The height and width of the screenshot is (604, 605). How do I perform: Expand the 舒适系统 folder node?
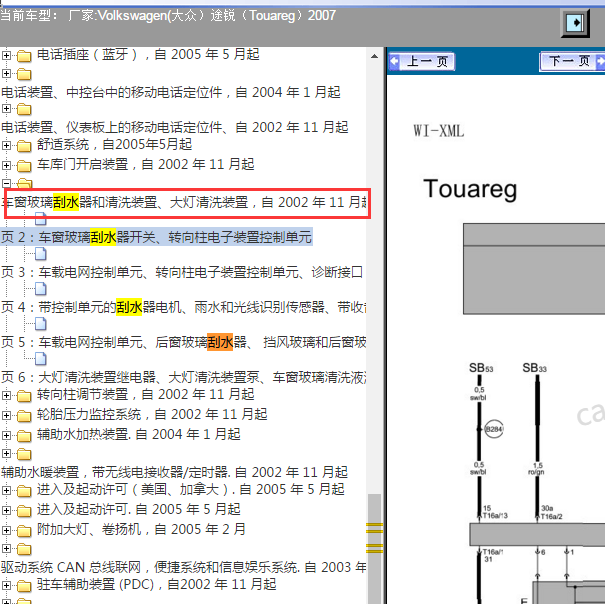point(6,145)
